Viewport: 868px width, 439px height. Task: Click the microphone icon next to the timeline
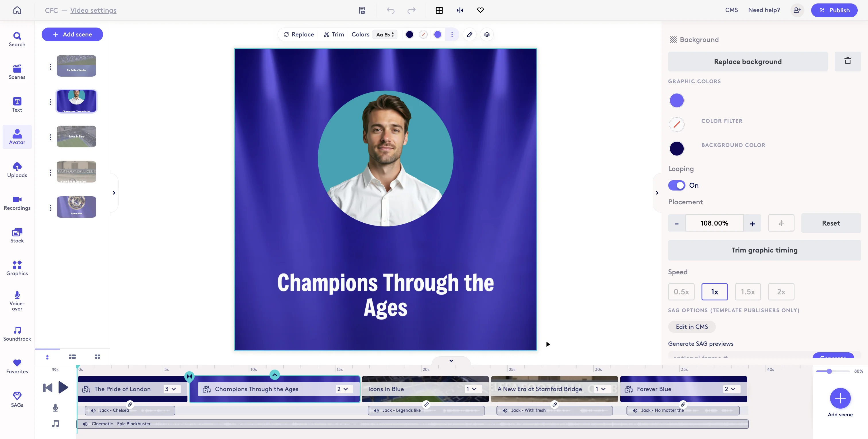tap(56, 408)
